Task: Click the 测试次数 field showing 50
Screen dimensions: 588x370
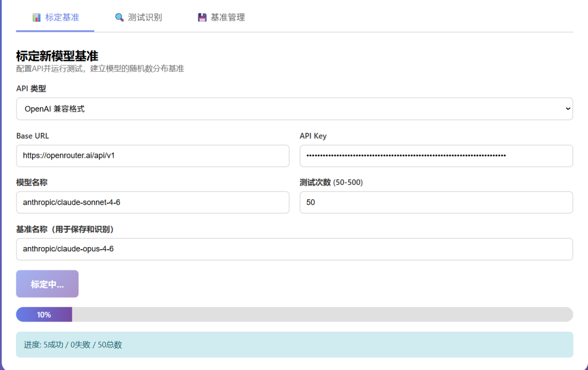Action: 436,202
